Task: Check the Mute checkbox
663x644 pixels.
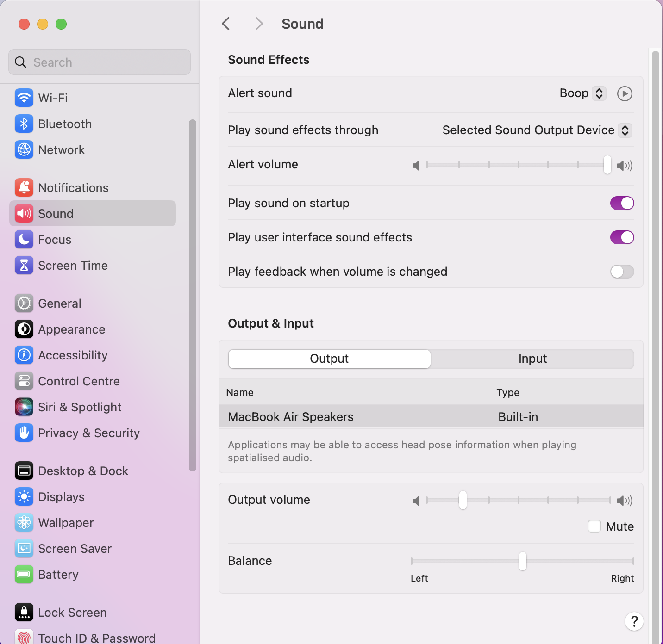Action: click(x=594, y=526)
